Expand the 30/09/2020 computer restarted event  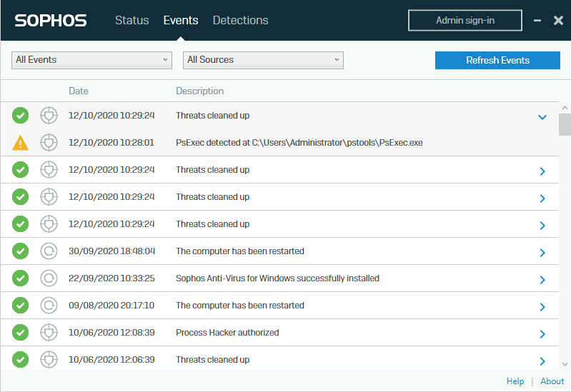point(542,252)
